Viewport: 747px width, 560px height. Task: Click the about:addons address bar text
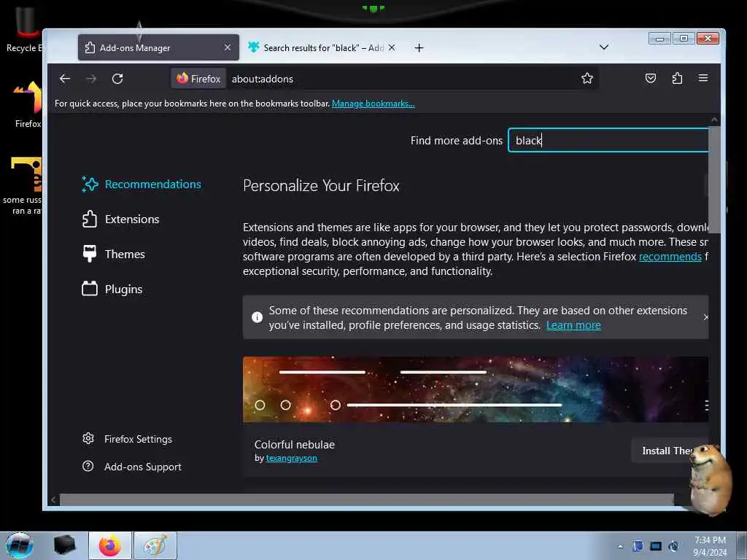coord(263,79)
